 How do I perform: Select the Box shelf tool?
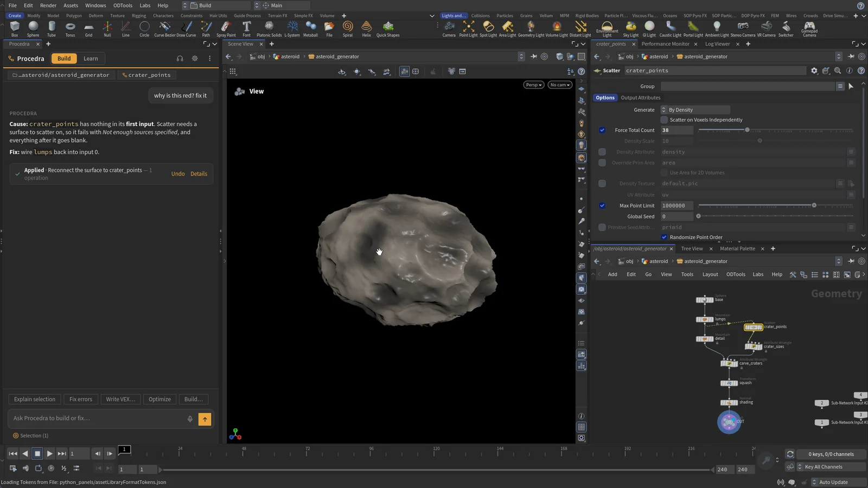point(15,29)
